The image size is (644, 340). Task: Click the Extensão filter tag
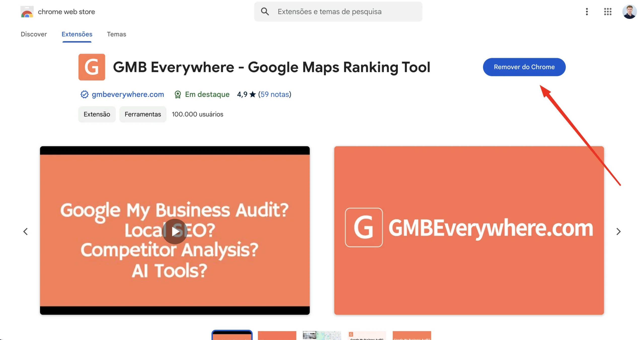click(x=97, y=114)
